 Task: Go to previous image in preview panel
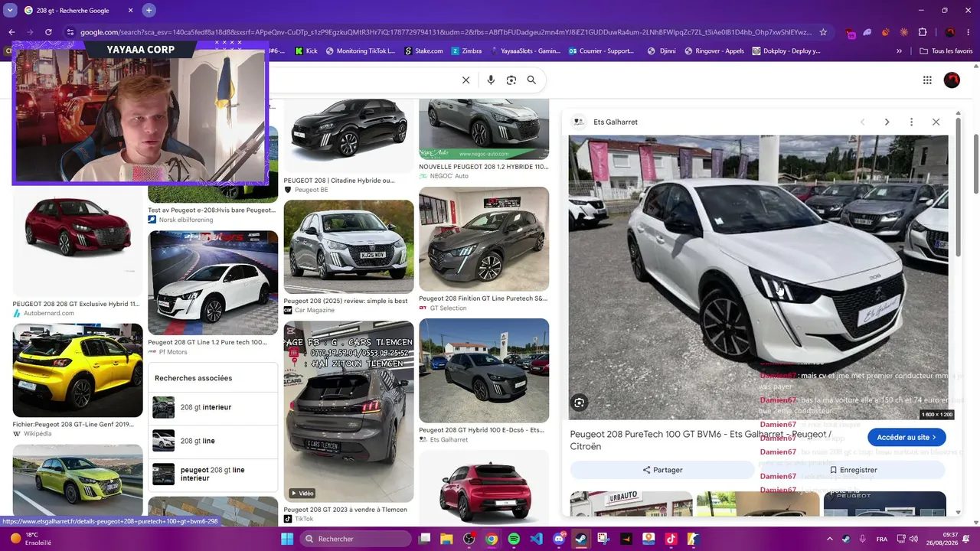(862, 122)
